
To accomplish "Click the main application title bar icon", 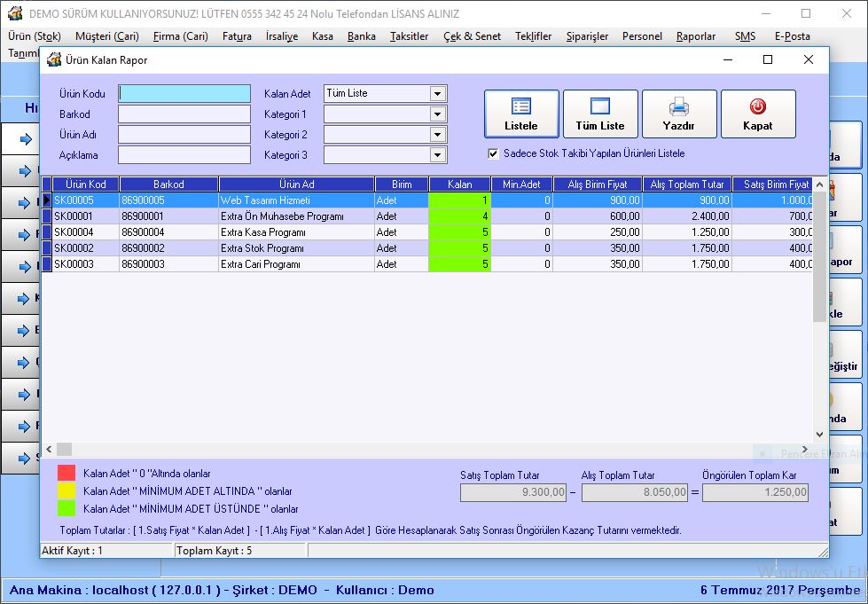I will 14,13.
